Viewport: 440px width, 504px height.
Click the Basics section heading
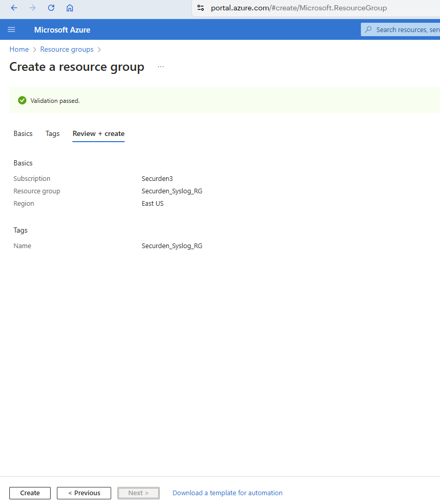[23, 163]
